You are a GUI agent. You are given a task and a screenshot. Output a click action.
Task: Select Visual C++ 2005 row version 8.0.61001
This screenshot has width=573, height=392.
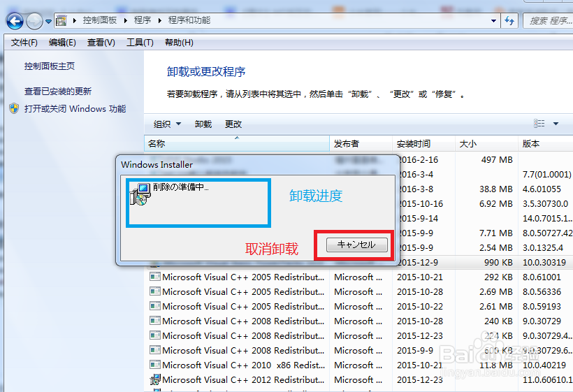coord(359,277)
